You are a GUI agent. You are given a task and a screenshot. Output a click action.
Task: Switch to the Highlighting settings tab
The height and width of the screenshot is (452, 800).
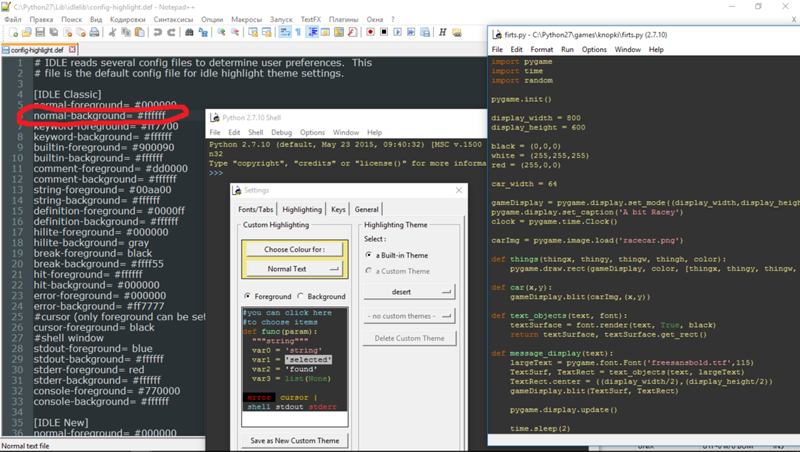coord(302,209)
